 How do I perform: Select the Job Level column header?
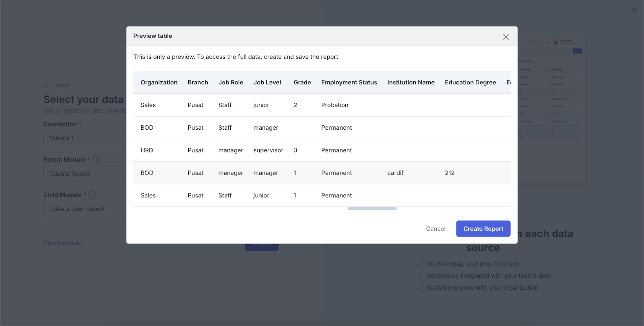pyautogui.click(x=267, y=82)
